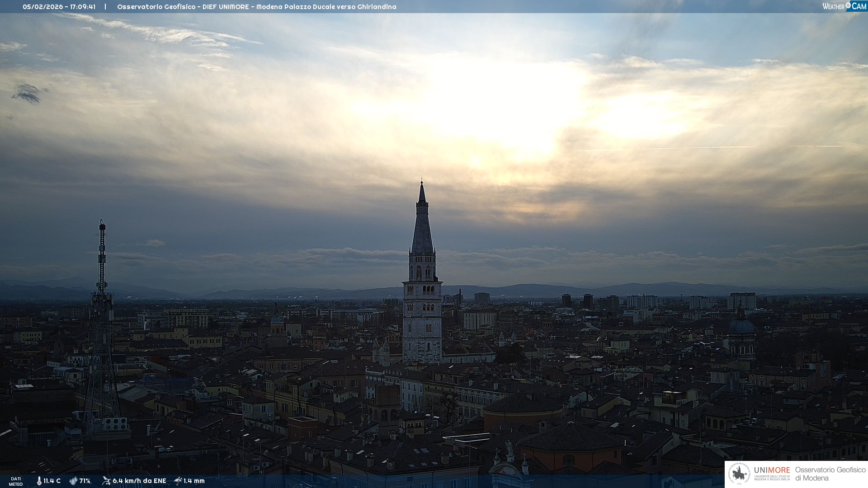Click the UNIMORE text in the bottom logo
Screen dimensions: 868x488
pyautogui.click(x=772, y=470)
